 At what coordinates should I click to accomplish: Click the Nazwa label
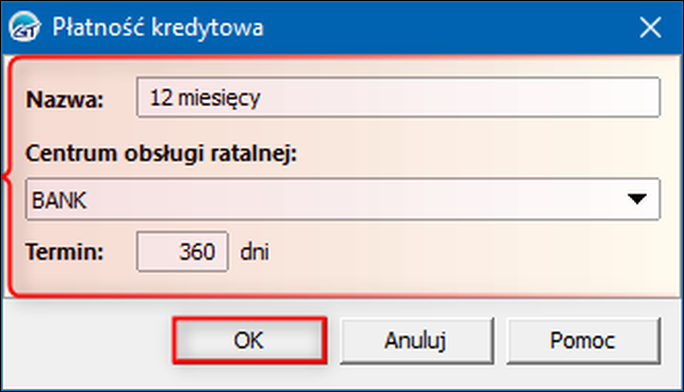[x=65, y=99]
